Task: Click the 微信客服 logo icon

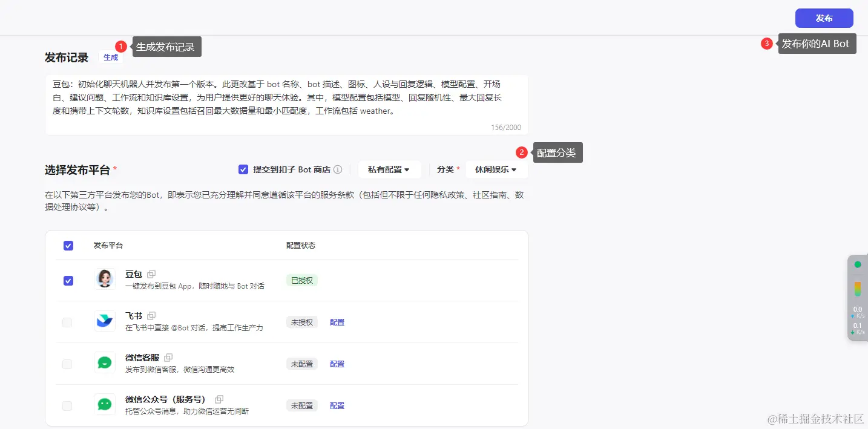Action: (105, 362)
